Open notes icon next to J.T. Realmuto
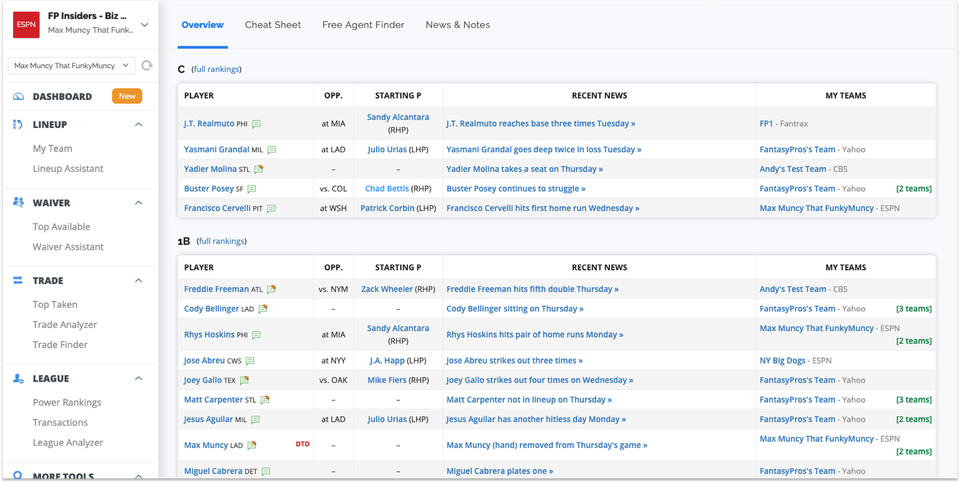This screenshot has width=960, height=482. (x=257, y=124)
